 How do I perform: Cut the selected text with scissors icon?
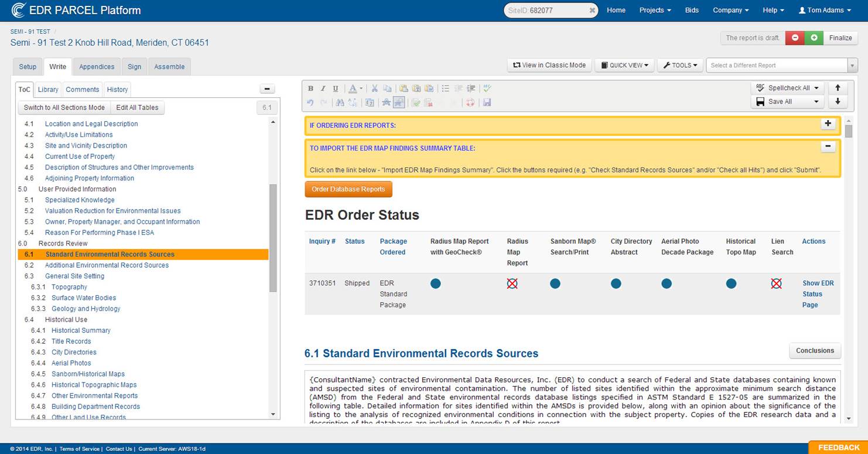pos(375,88)
